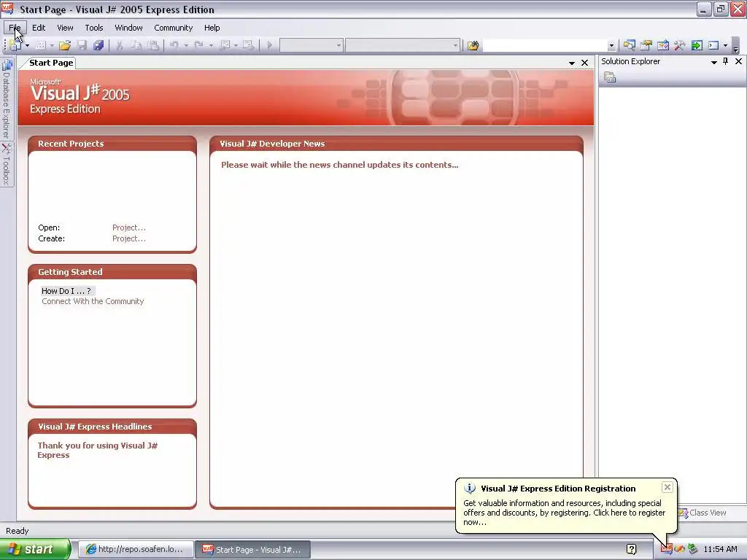Click the Cut scissors icon
Image resolution: width=747 pixels, height=560 pixels.
coord(120,45)
